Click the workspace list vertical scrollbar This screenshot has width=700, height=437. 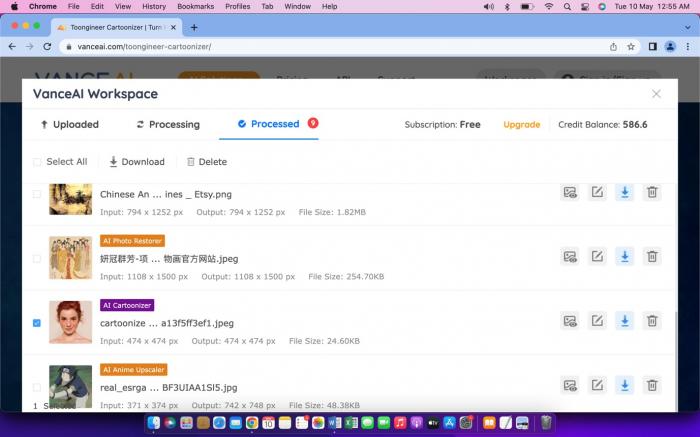(675, 362)
